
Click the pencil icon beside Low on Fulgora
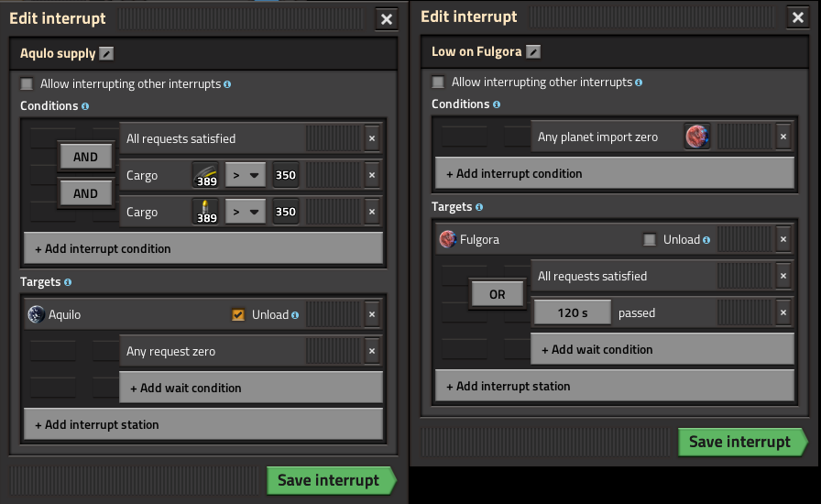[533, 52]
